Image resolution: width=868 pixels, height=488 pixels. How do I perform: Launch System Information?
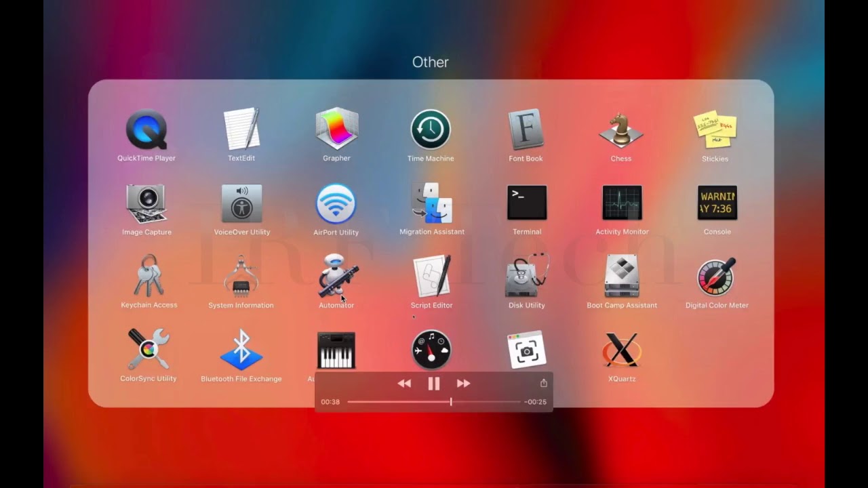tap(241, 276)
